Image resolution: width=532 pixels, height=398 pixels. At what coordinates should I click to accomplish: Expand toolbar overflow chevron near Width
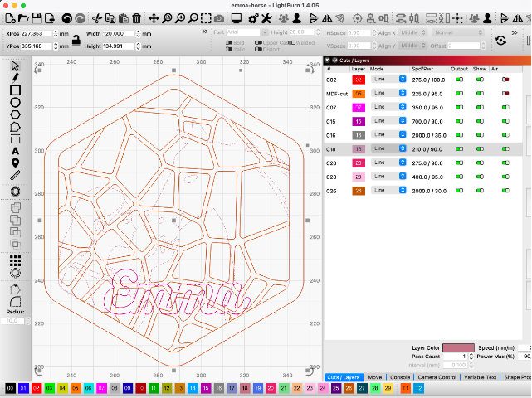coord(205,32)
